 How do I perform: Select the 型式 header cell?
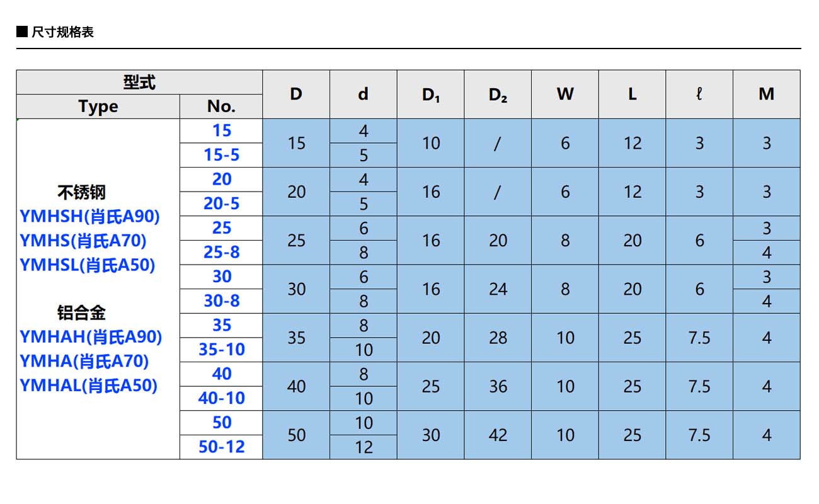point(139,83)
